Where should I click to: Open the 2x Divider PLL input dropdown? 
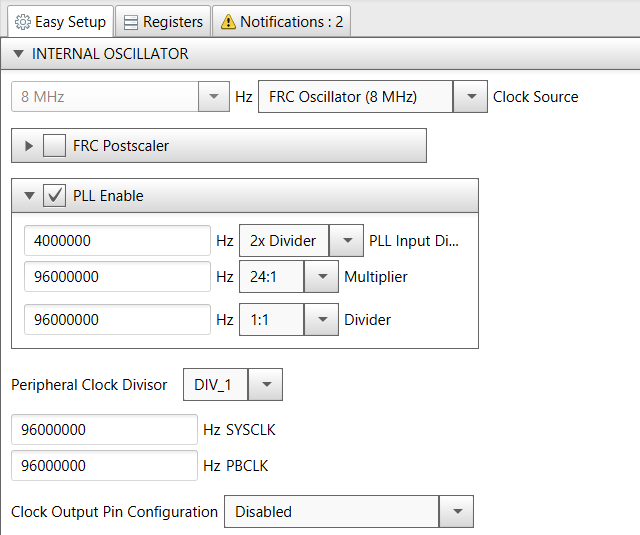click(346, 240)
